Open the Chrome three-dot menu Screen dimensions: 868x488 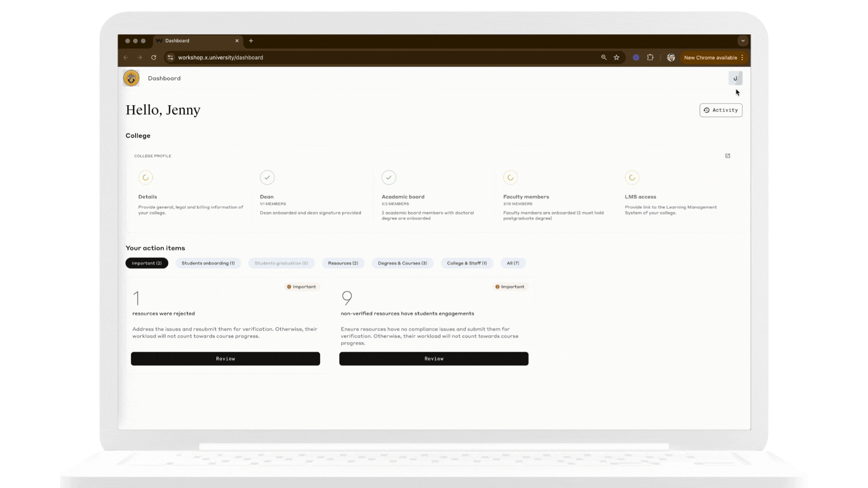743,57
